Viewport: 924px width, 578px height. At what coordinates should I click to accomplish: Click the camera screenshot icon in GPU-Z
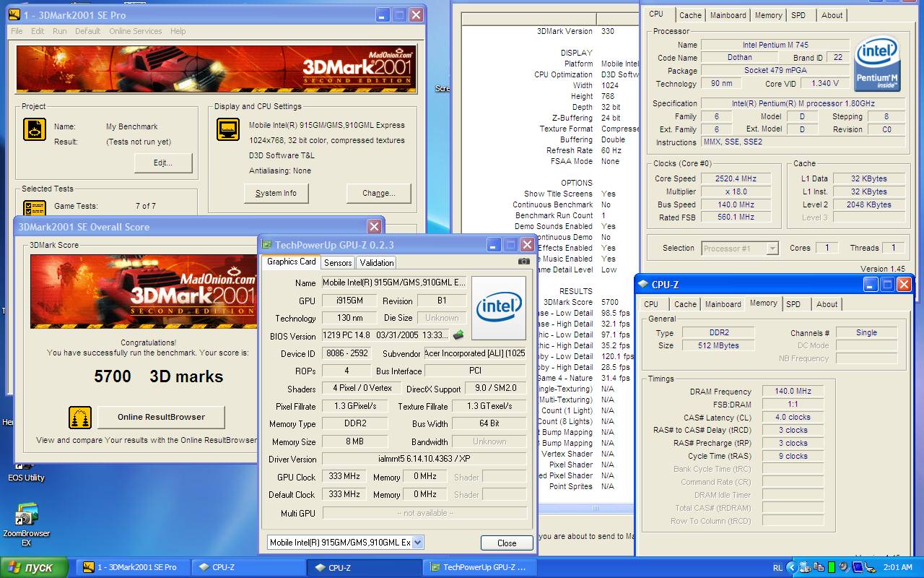pos(523,262)
